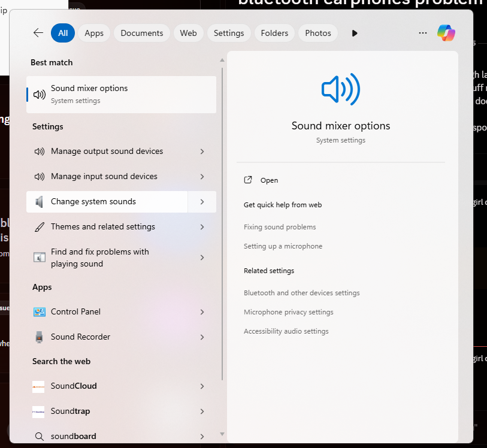The width and height of the screenshot is (487, 448).
Task: Expand Find and fix problems chevron
Action: [x=202, y=258]
